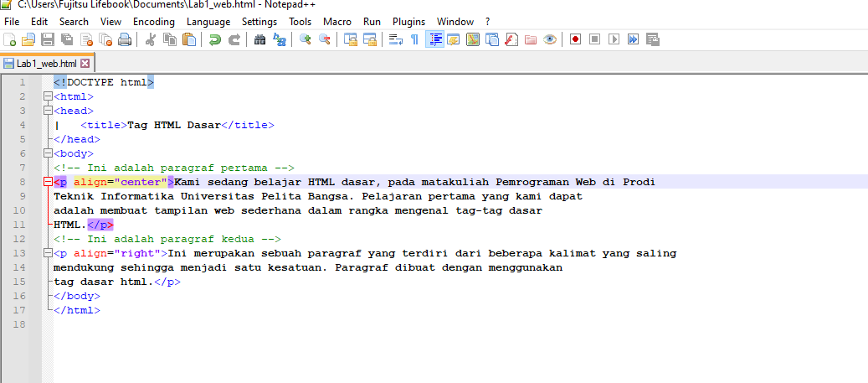Viewport: 868px width, 383px height.
Task: Open the File menu
Action: pyautogui.click(x=12, y=22)
